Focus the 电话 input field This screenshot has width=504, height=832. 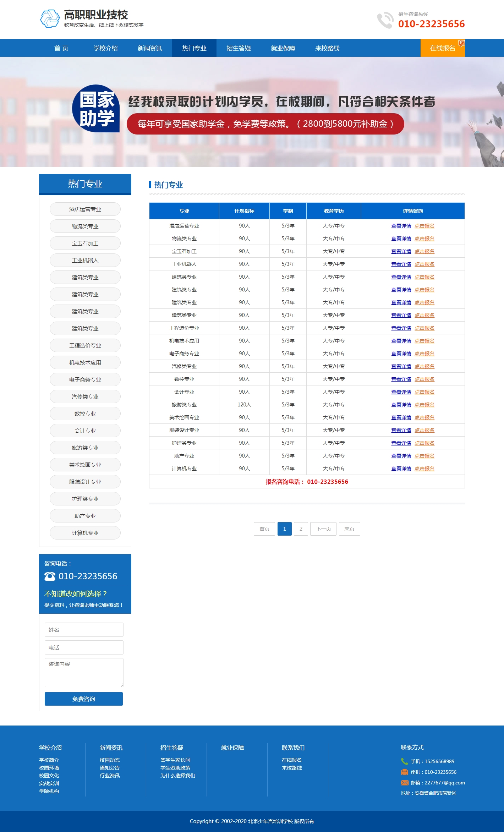(84, 647)
